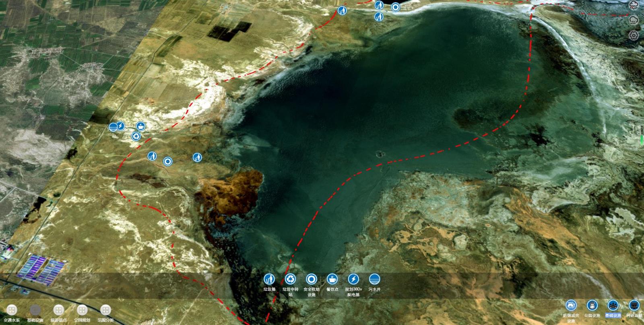This screenshot has width=644, height=325.
Task: Expand the 范围分类 menu category
Action: (105, 310)
